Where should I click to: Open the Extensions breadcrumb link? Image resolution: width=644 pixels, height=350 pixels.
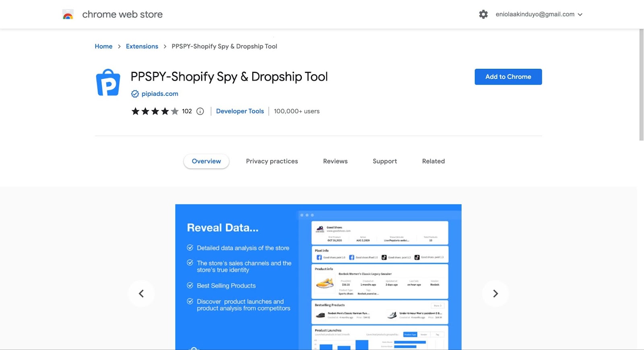coord(142,46)
